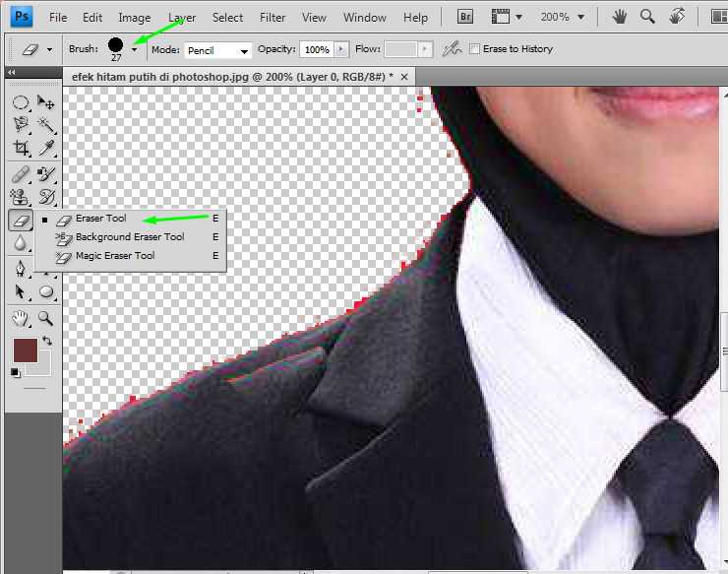This screenshot has width=728, height=574.
Task: Select the Magic Wand tool
Action: point(46,125)
